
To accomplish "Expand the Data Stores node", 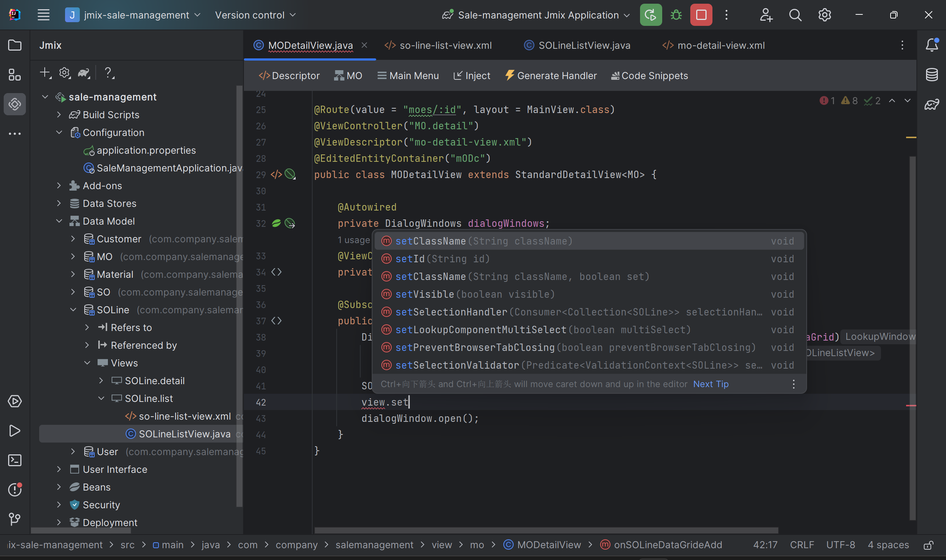I will click(59, 204).
